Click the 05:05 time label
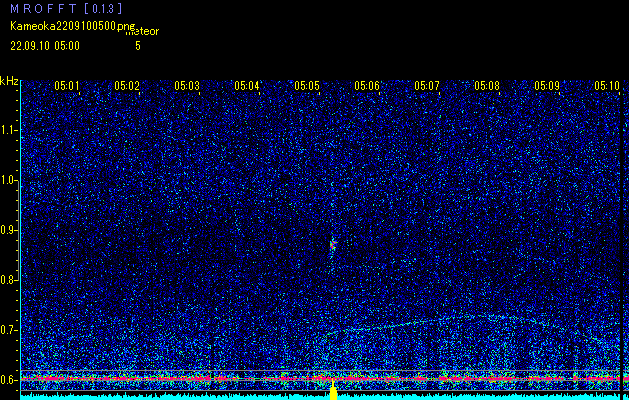629x400 pixels. coord(307,85)
